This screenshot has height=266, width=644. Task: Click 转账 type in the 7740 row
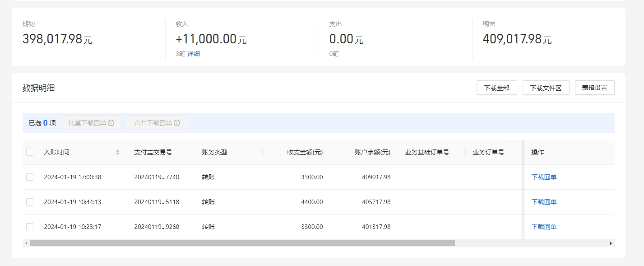point(208,177)
